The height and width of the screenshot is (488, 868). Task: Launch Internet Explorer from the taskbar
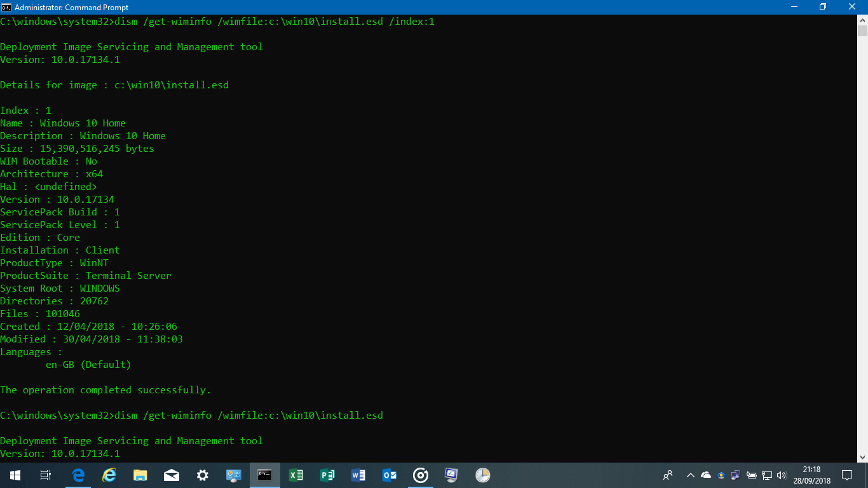pos(109,475)
